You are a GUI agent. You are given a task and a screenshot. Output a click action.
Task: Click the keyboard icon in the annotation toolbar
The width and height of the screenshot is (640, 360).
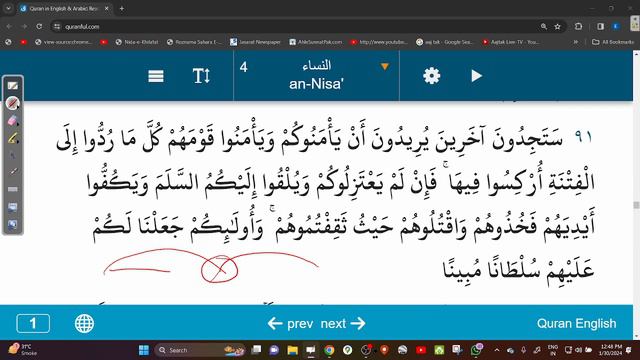(13, 189)
